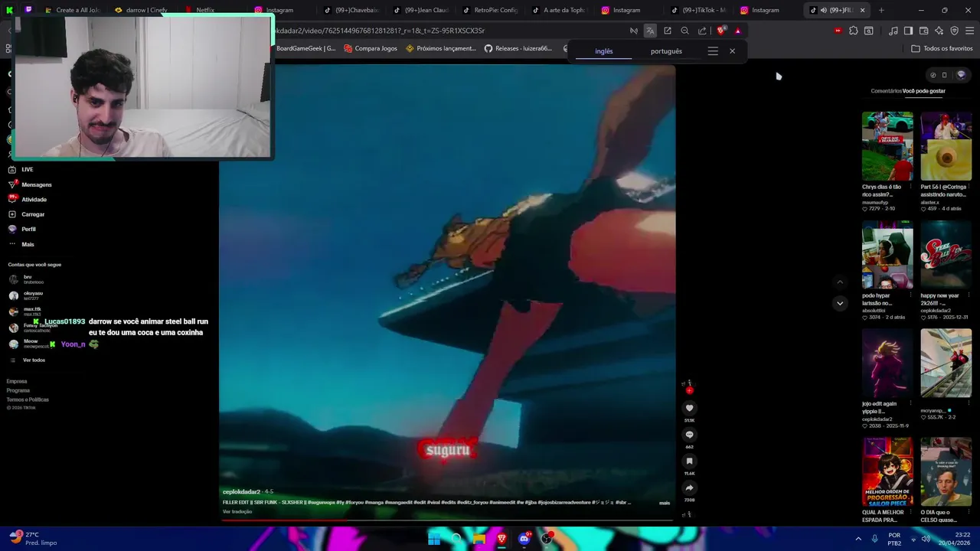The height and width of the screenshot is (551, 980).
Task: Open 'pode hypar larissão' video thumbnail
Action: [x=887, y=255]
